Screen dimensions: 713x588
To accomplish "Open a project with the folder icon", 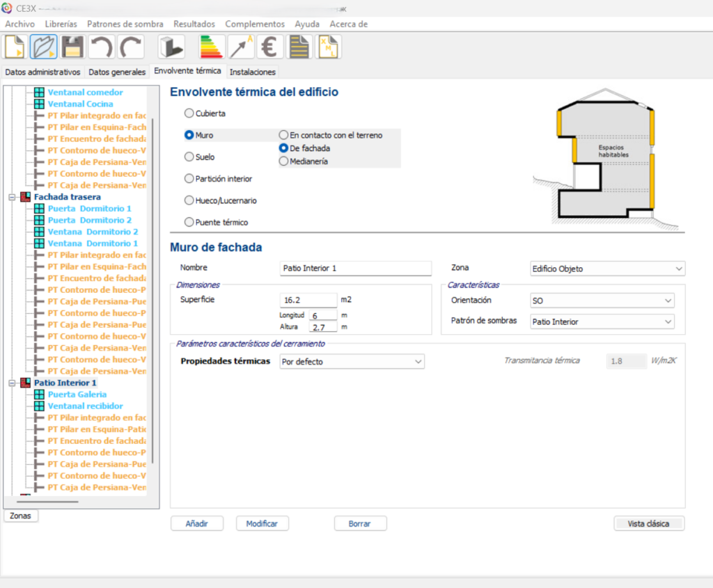I will tap(43, 47).
